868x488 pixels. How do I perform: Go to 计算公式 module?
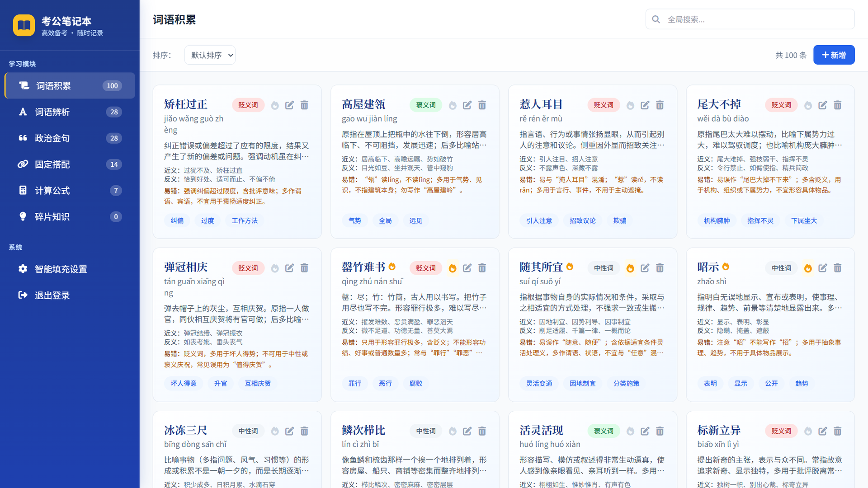(x=70, y=191)
